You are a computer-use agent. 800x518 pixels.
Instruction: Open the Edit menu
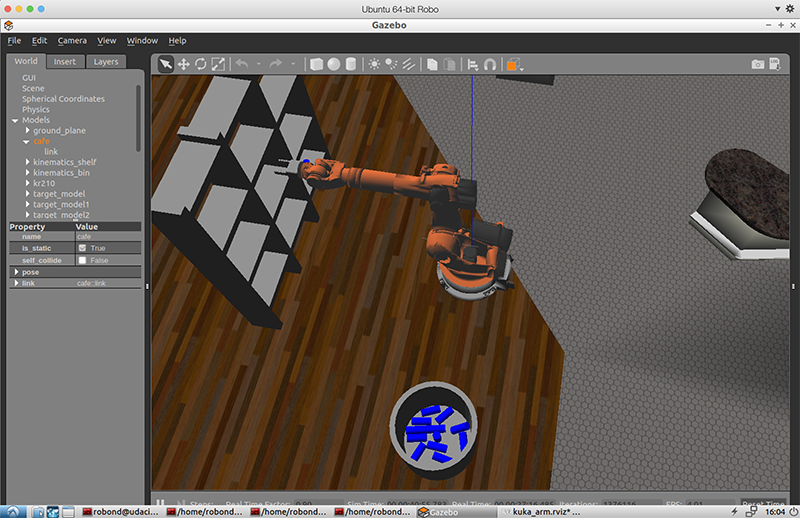point(39,41)
